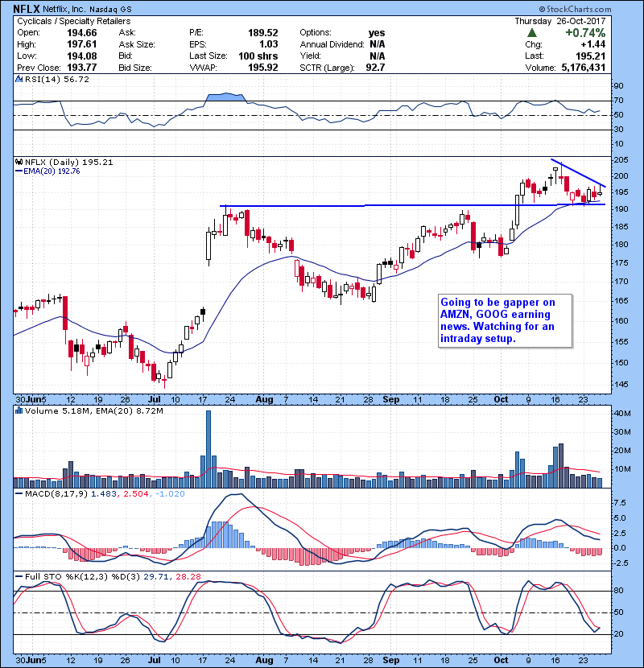The width and height of the screenshot is (644, 668).
Task: Click the NFLX ticker symbol in header
Action: pyautogui.click(x=27, y=9)
